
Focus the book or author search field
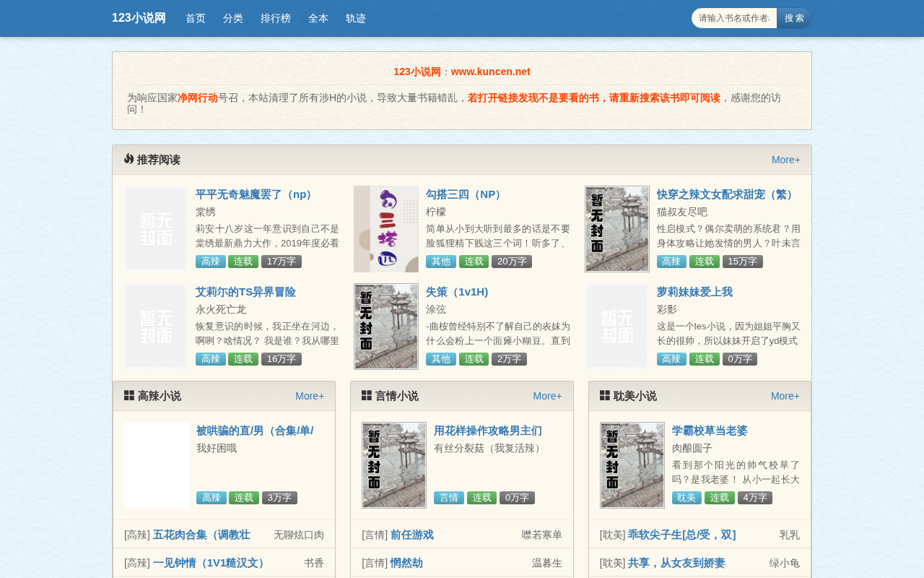click(734, 18)
